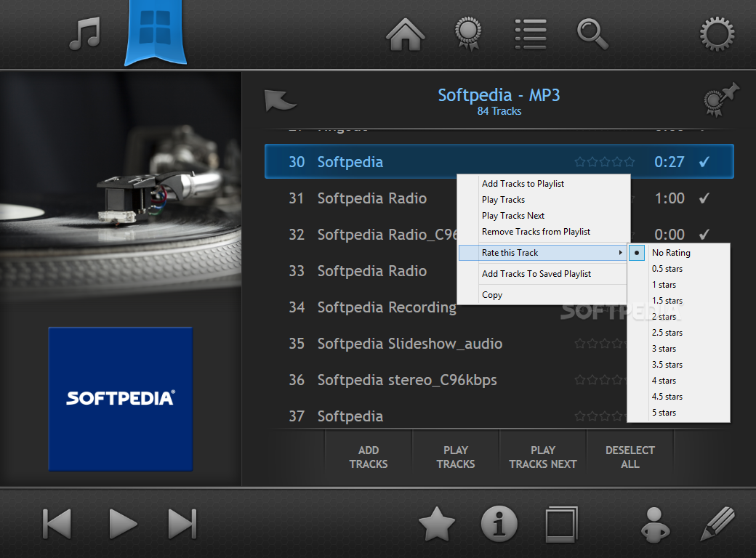Expand the Rate this Track submenu
The image size is (756, 558).
(542, 253)
